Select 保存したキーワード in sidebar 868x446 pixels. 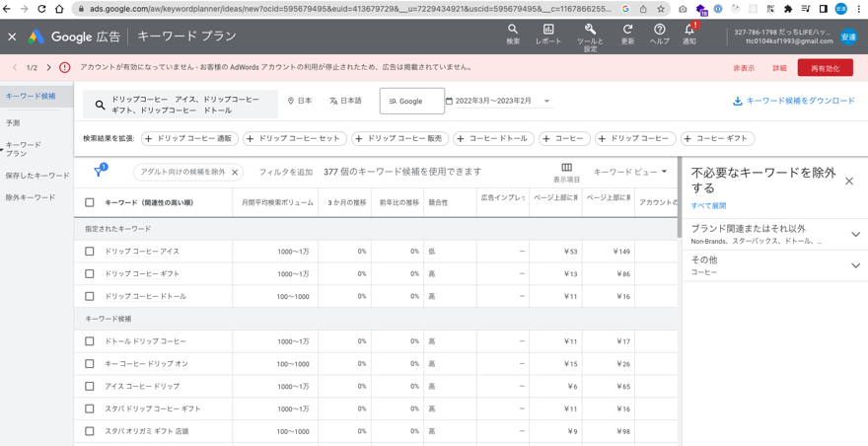(37, 176)
